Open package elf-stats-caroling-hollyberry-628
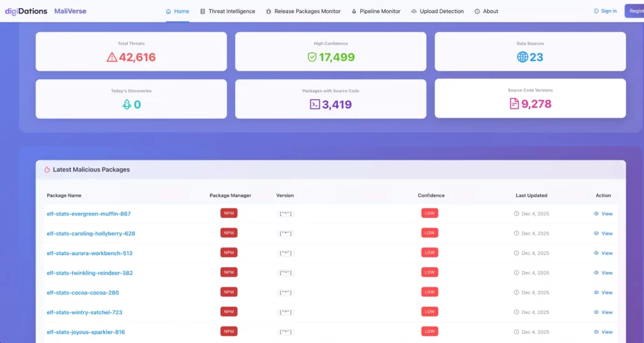This screenshot has height=343, width=644. click(91, 234)
